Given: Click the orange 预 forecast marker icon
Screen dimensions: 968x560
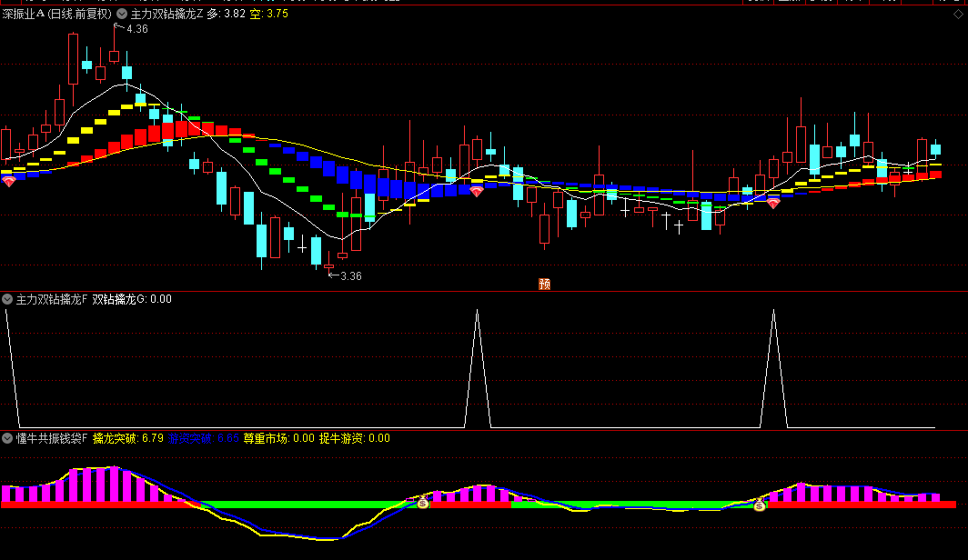Looking at the screenshot, I should (x=545, y=284).
